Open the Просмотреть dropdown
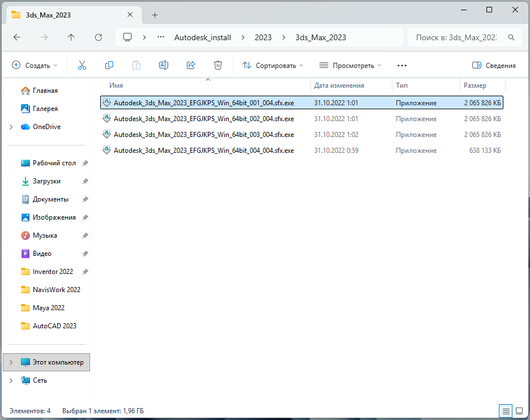The height and width of the screenshot is (420, 530). click(x=350, y=65)
